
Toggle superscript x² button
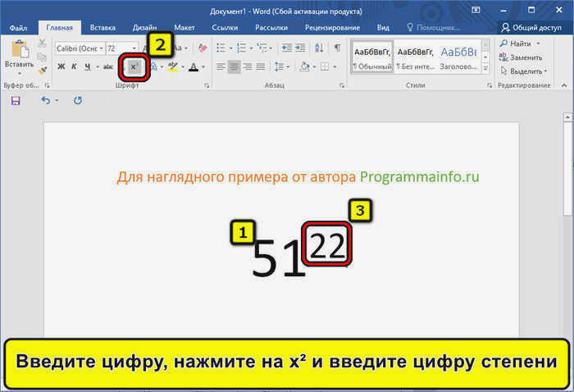click(x=134, y=67)
